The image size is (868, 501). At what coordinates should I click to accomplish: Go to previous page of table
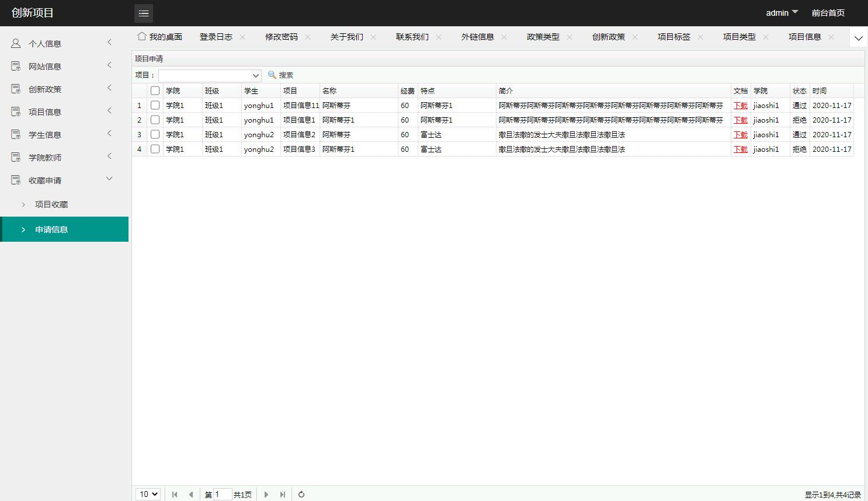coord(191,495)
